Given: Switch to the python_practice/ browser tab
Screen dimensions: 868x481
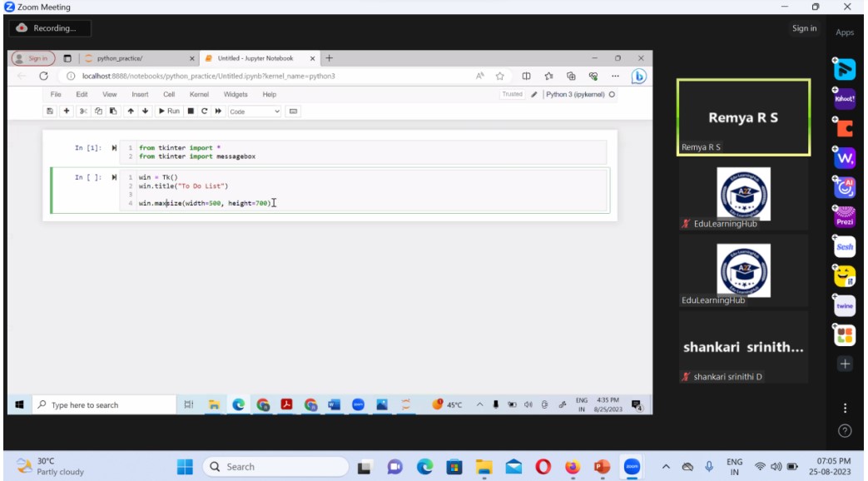Looking at the screenshot, I should point(137,58).
